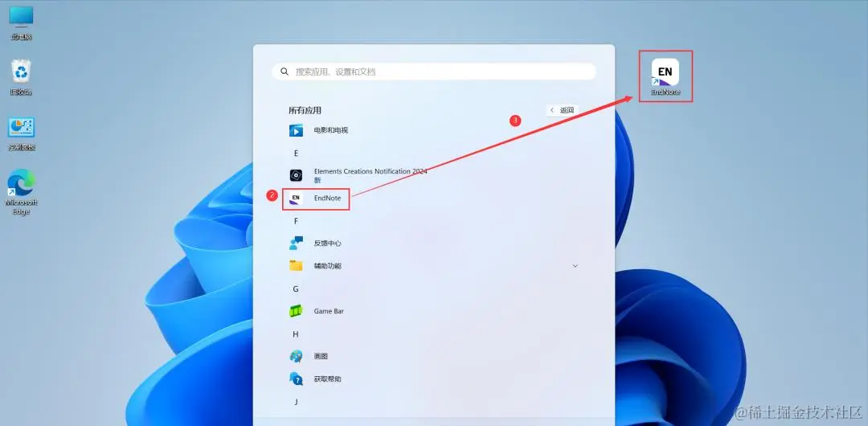This screenshot has height=426, width=868.
Task: Click the 返回 back button
Action: coord(563,110)
